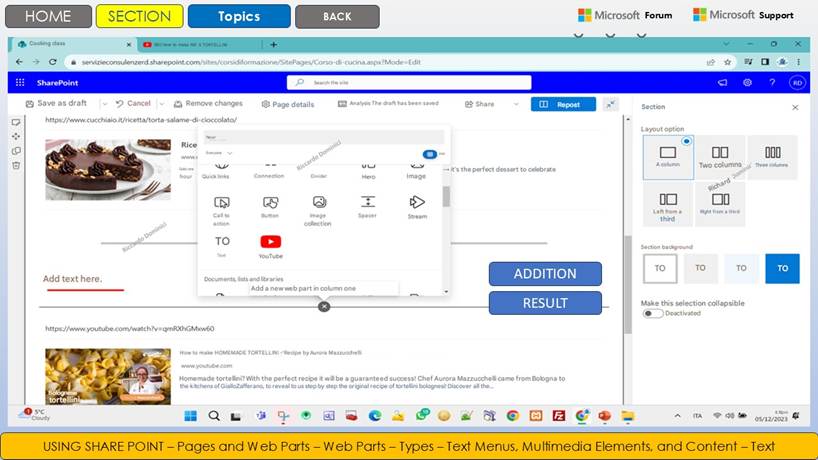Select the Spacer web part

click(x=367, y=207)
